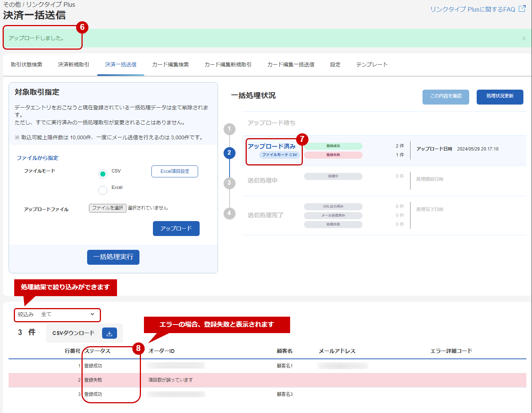Image resolution: width=532 pixels, height=413 pixels.
Task: Open external link icon beside FAQ
Action: (x=522, y=9)
